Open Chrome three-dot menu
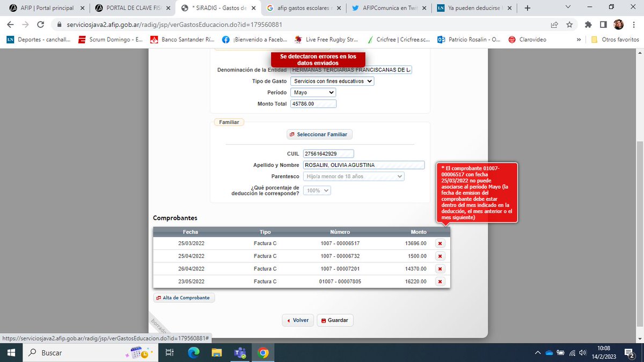This screenshot has width=644, height=362. (633, 25)
